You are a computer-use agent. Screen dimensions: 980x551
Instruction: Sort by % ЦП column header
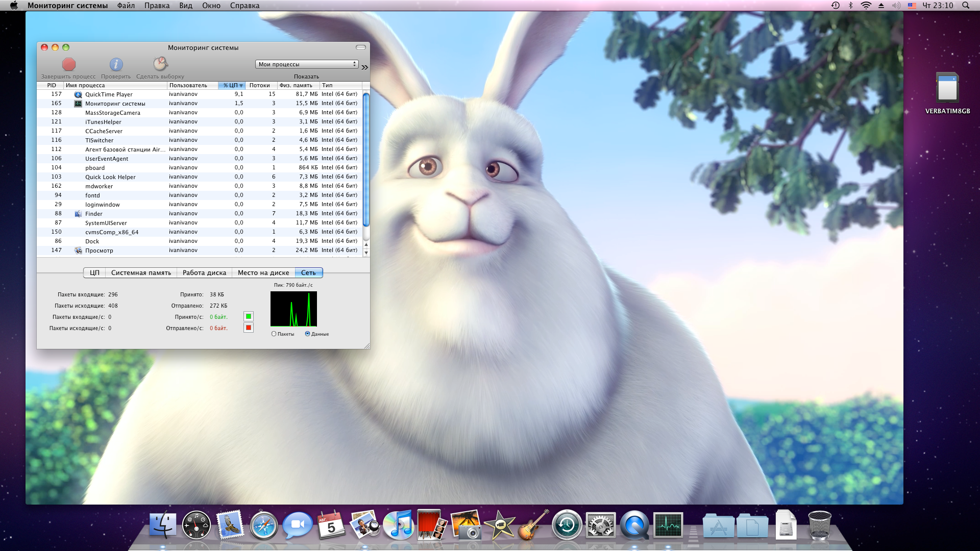tap(232, 85)
